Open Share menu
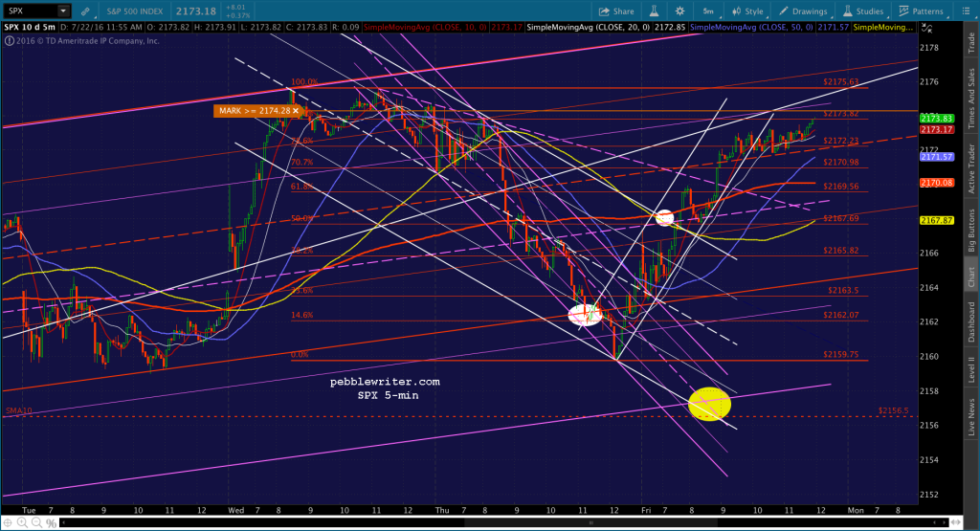This screenshot has width=980, height=531. tap(616, 11)
